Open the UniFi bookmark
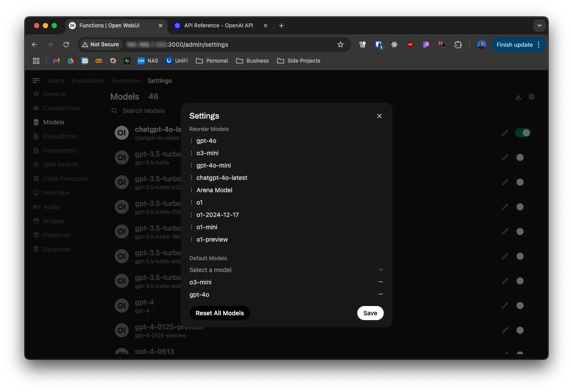Image resolution: width=573 pixels, height=392 pixels. (x=176, y=61)
